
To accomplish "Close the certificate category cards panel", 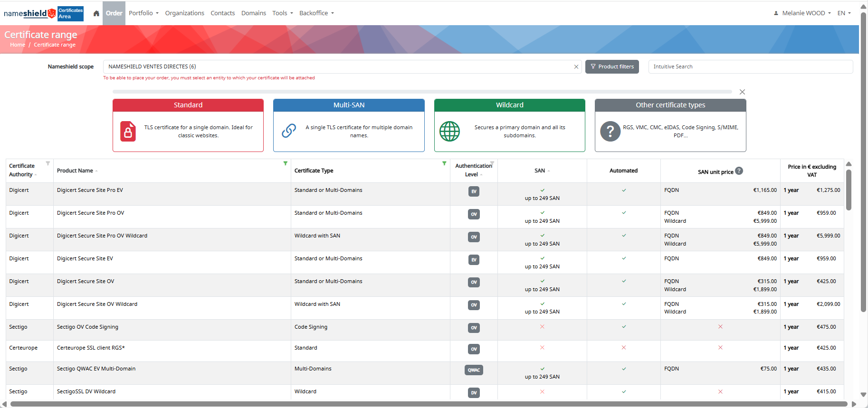I will pos(742,92).
